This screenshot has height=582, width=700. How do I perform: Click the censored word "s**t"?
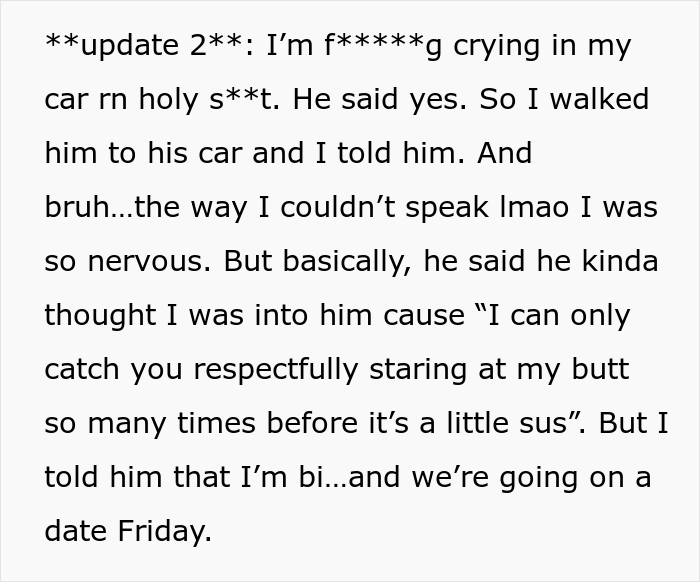240,99
